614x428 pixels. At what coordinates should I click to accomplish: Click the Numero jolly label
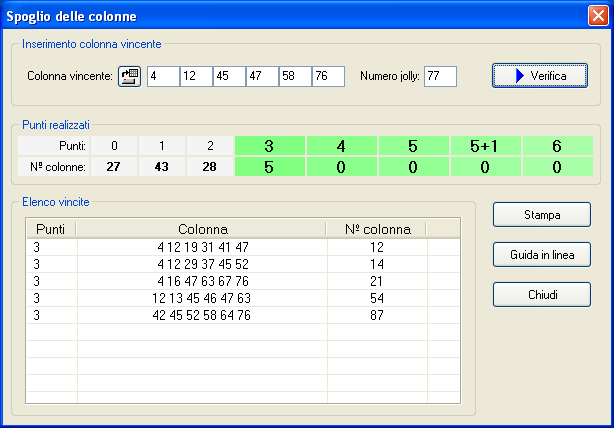[x=390, y=76]
